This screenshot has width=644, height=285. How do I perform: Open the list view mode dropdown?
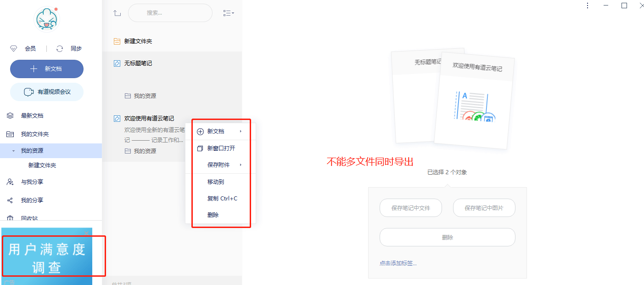coord(229,13)
